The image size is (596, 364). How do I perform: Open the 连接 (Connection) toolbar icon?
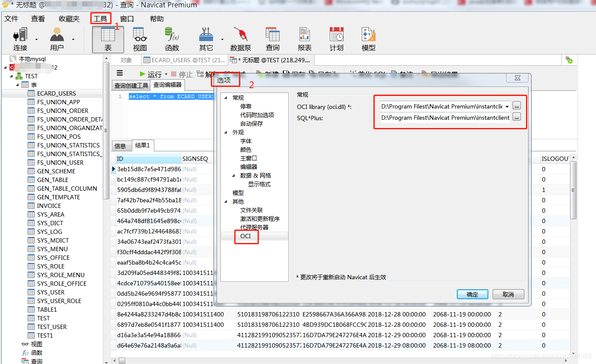coord(20,39)
